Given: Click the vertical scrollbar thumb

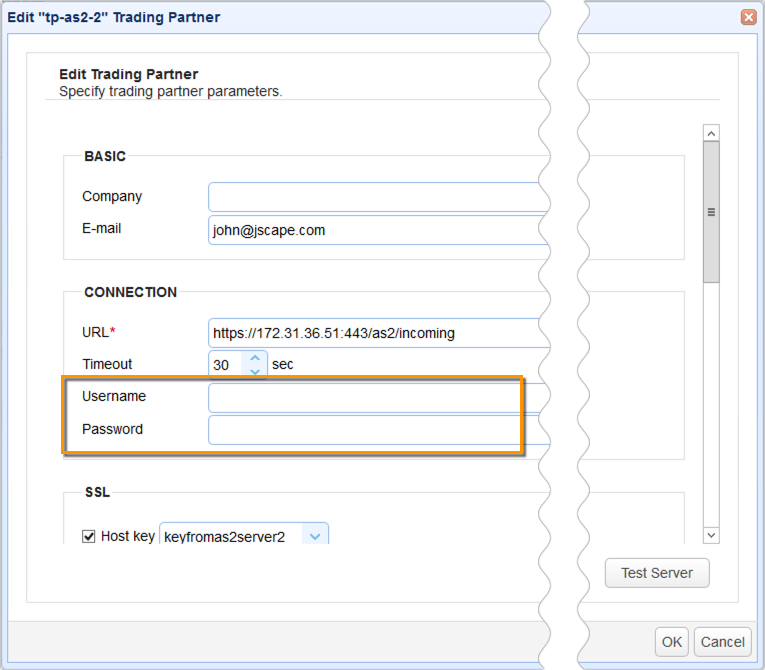Looking at the screenshot, I should click(711, 212).
